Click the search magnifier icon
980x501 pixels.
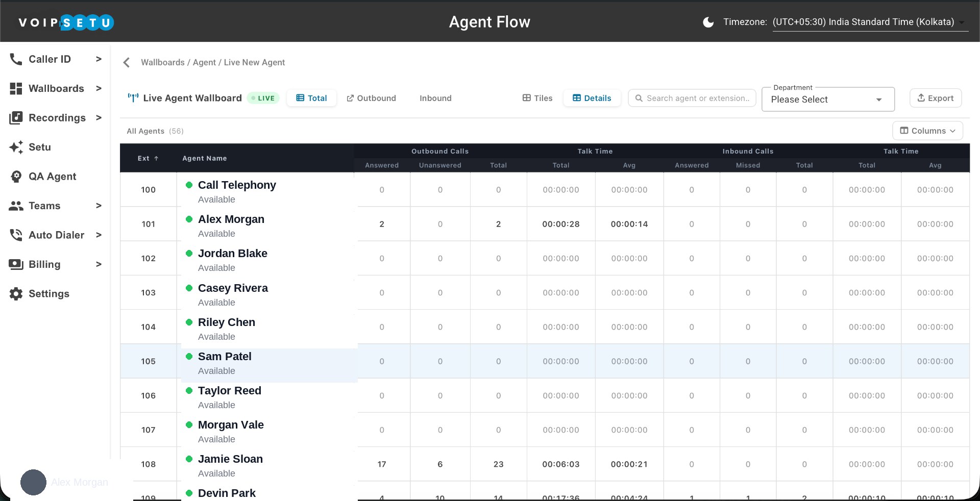639,98
